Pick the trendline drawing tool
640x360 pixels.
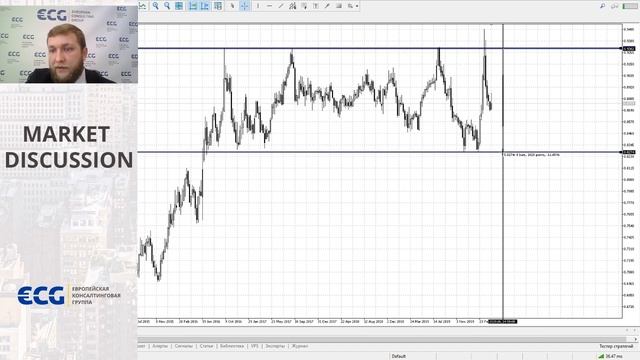[281, 6]
